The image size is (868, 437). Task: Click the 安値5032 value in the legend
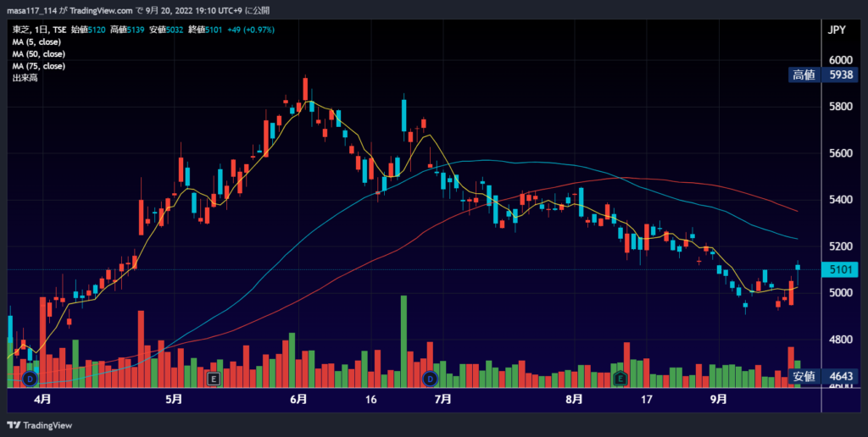(167, 30)
